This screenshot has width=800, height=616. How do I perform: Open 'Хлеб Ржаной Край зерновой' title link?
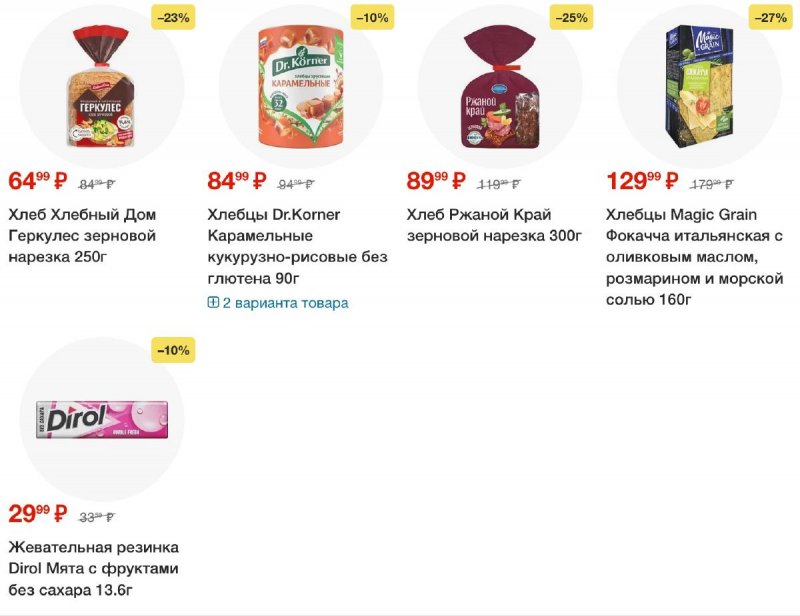click(494, 225)
